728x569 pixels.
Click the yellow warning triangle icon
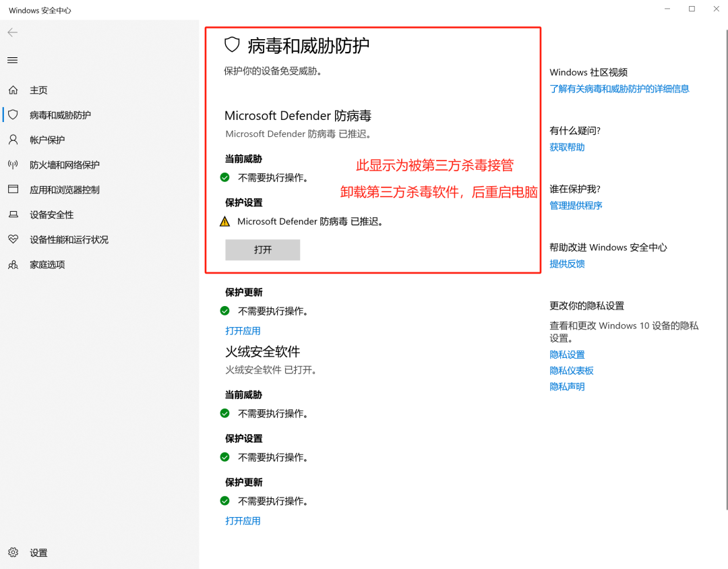[224, 221]
